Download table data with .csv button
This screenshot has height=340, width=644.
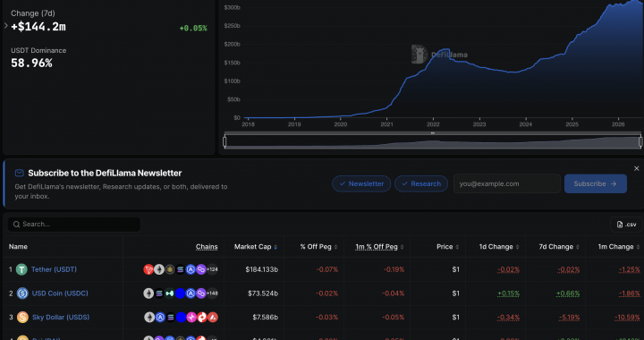626,225
